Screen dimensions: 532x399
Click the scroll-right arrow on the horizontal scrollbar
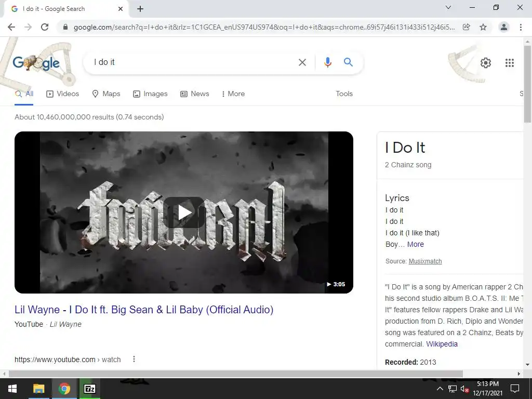tap(519, 374)
